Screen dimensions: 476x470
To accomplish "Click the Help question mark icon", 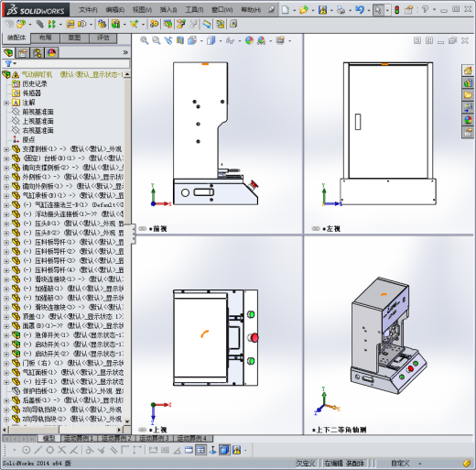I will coord(425,10).
